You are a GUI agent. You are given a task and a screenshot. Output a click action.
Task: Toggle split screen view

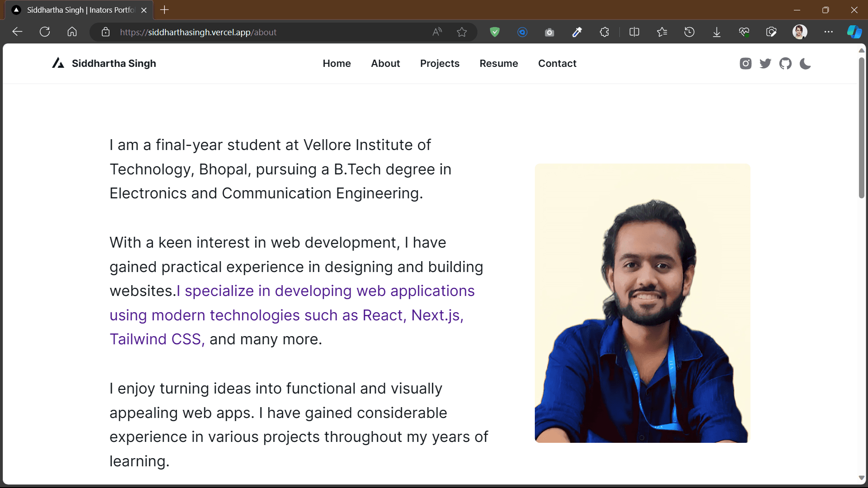634,32
